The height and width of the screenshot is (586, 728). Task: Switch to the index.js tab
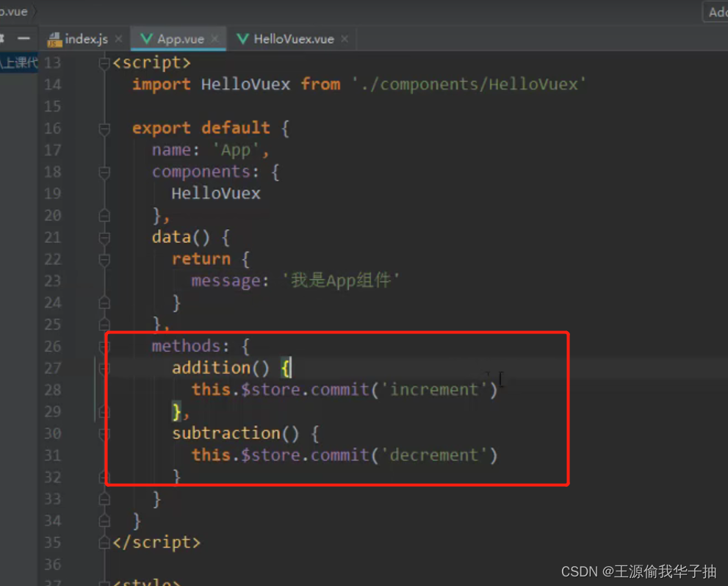[x=85, y=39]
